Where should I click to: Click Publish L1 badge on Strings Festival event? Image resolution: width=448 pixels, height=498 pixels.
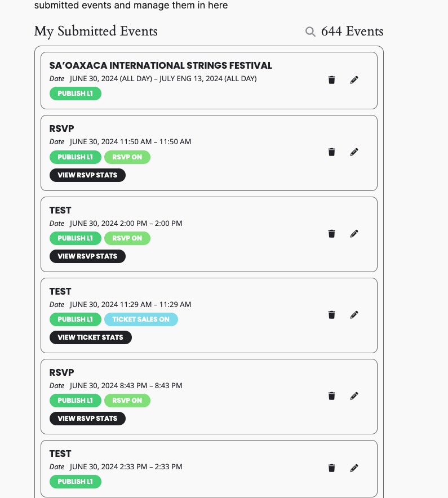76,94
